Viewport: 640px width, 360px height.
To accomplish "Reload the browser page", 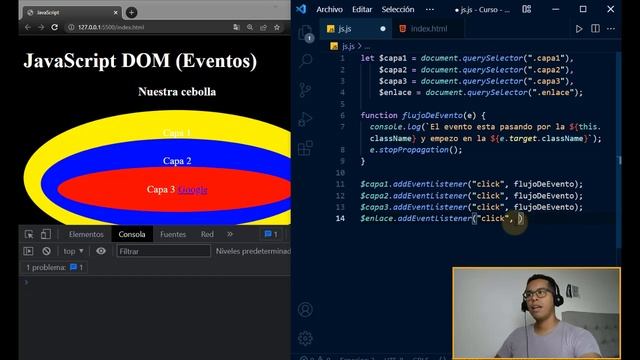I will point(54,27).
